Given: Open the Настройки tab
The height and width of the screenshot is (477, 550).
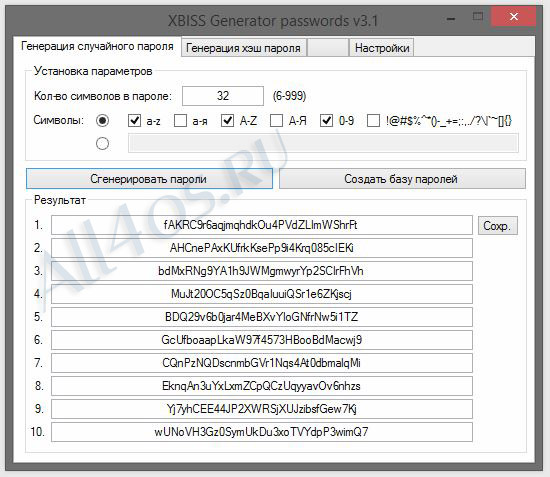Looking at the screenshot, I should [x=382, y=48].
